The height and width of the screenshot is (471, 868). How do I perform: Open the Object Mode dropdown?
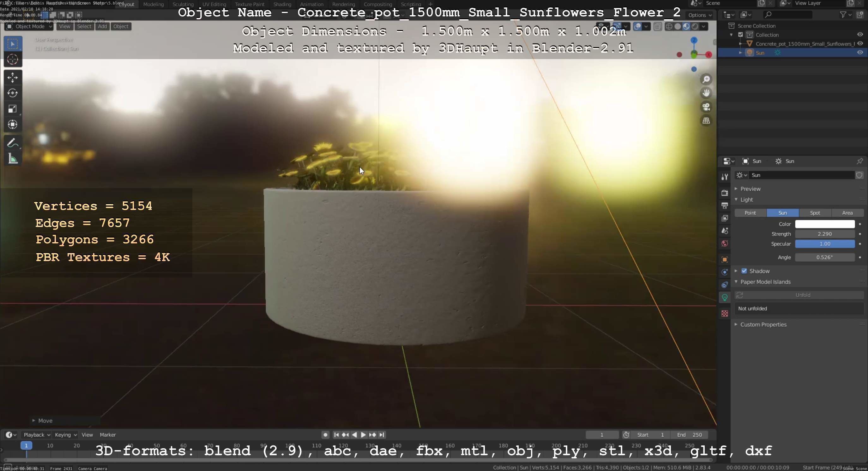pyautogui.click(x=29, y=27)
